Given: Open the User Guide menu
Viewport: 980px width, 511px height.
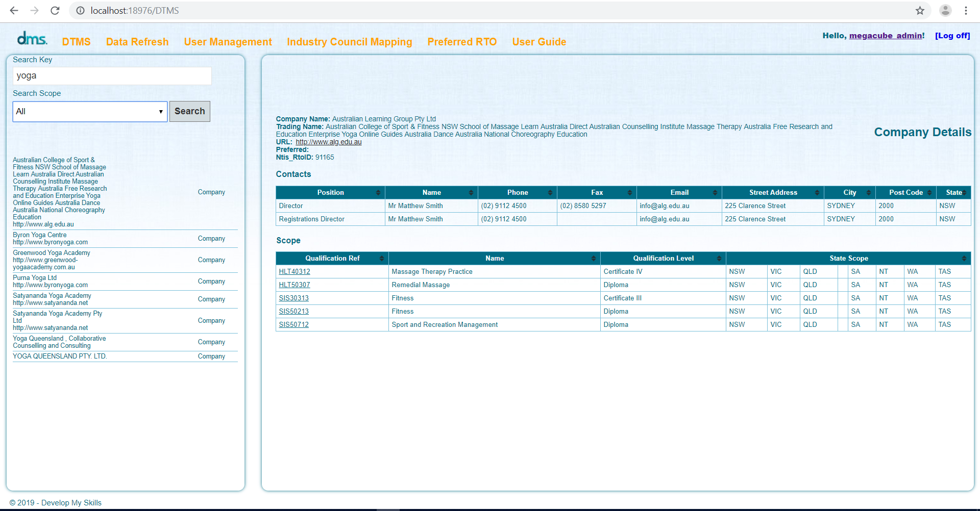Looking at the screenshot, I should click(x=539, y=42).
